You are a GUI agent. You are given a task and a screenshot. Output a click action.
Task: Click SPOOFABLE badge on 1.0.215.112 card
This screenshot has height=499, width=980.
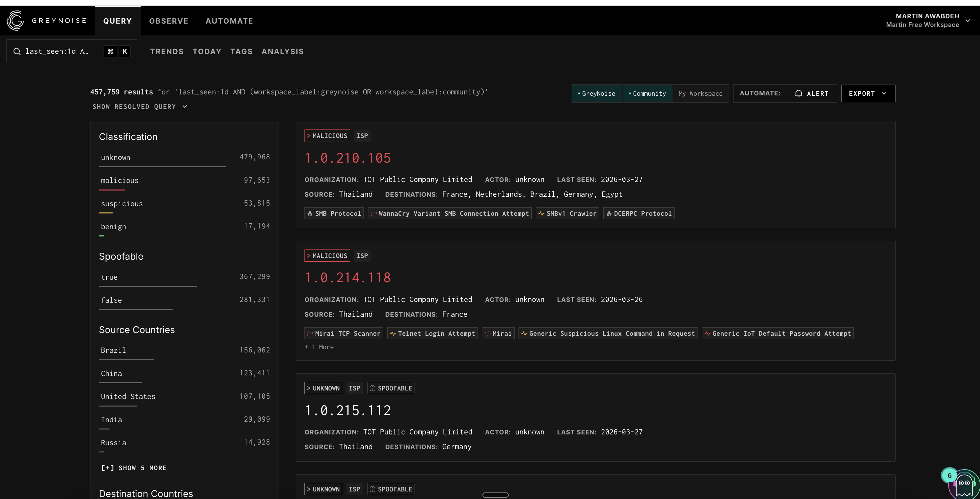point(391,388)
